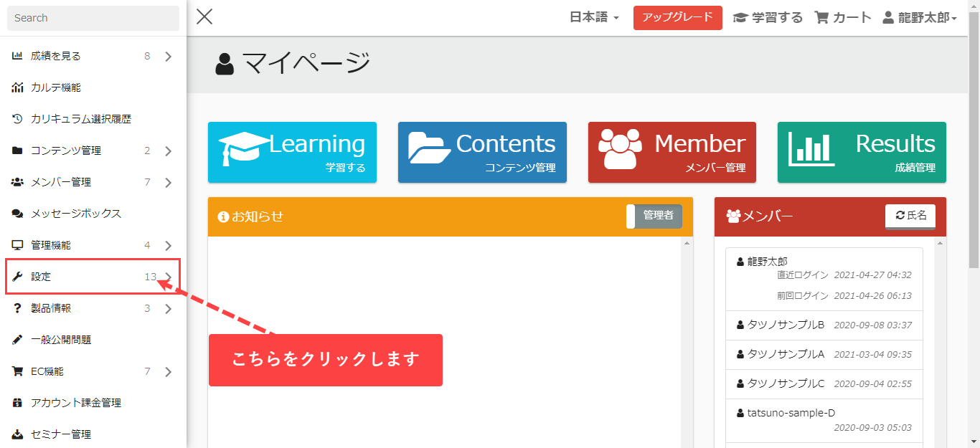
Task: Toggle the 管理者 switch in お知らせ
Action: coord(654,216)
